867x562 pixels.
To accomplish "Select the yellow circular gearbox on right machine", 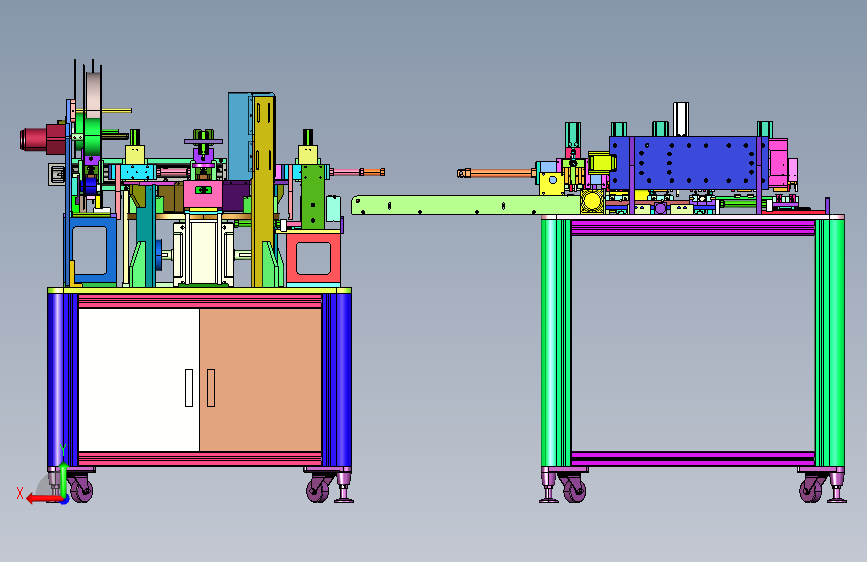I will (592, 201).
